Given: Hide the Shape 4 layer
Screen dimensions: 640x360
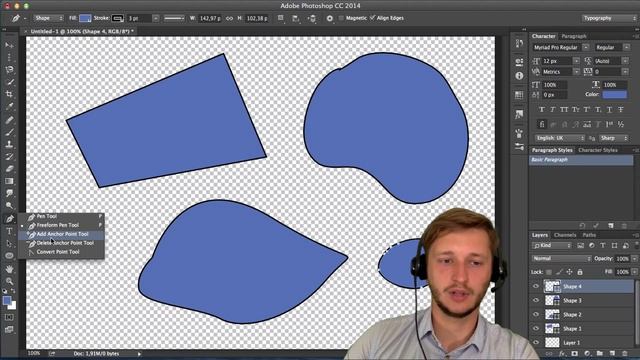Looking at the screenshot, I should point(536,287).
